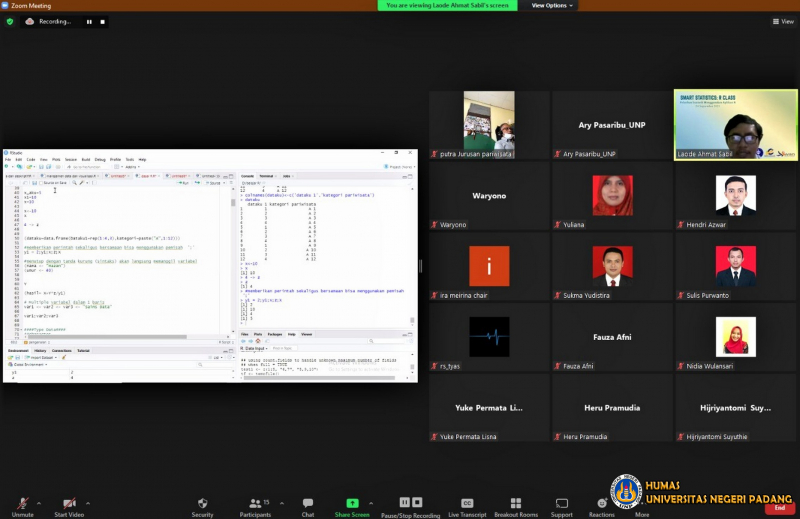Image resolution: width=800 pixels, height=519 pixels.
Task: Switch to Terminal tab in RStudio
Action: (x=266, y=176)
